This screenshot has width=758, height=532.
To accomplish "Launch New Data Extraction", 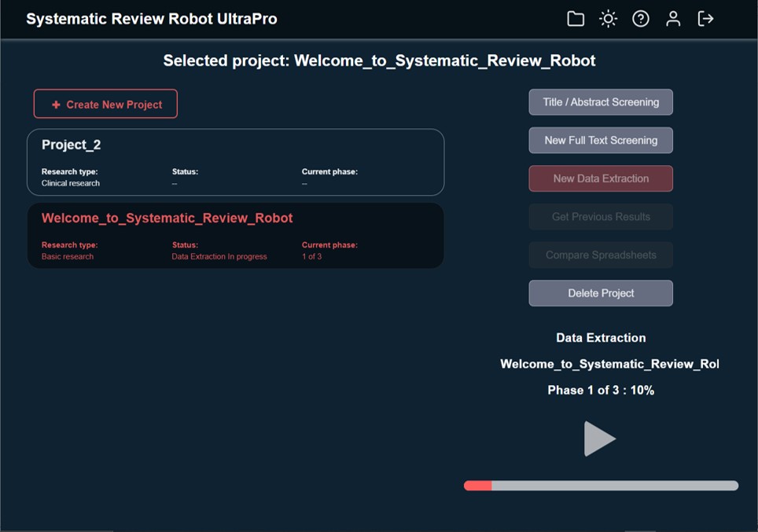I will (601, 178).
